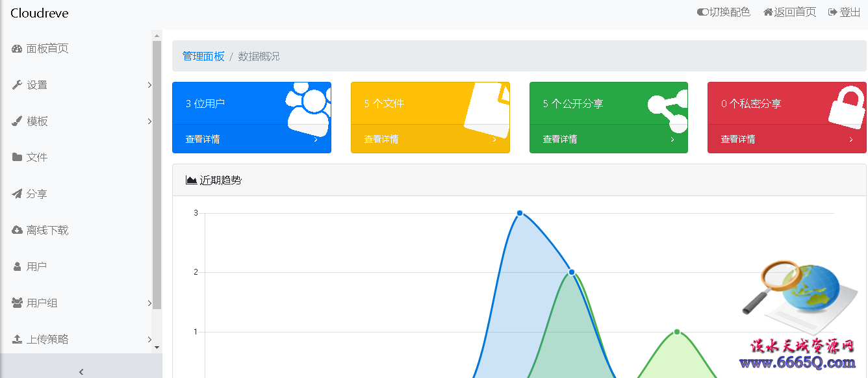Click the Cloudreve brand title
This screenshot has width=868, height=378.
coord(40,13)
